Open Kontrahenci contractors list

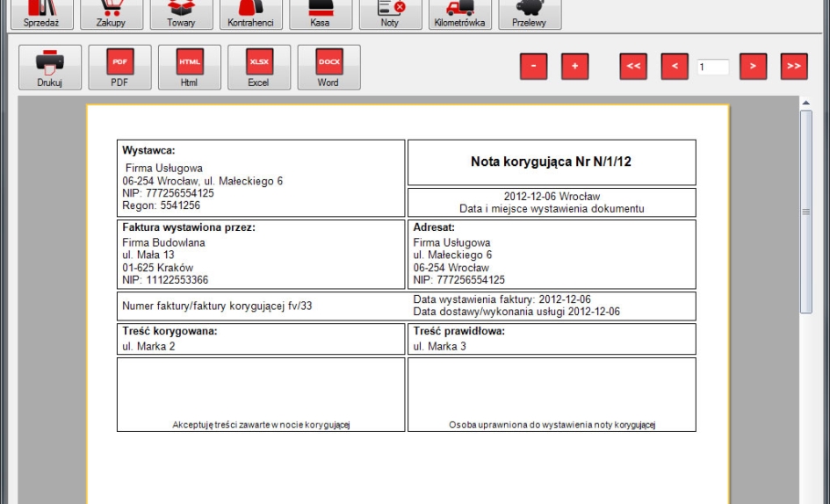point(250,13)
